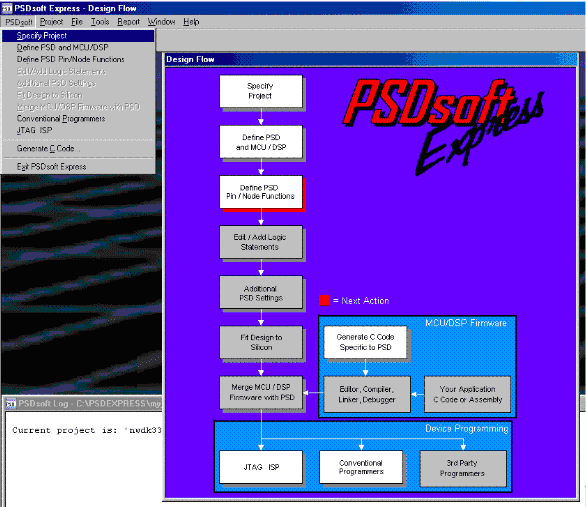Image resolution: width=586 pixels, height=507 pixels.
Task: Choose Define PSD Pin/Node Functions menu entry
Action: coord(78,59)
